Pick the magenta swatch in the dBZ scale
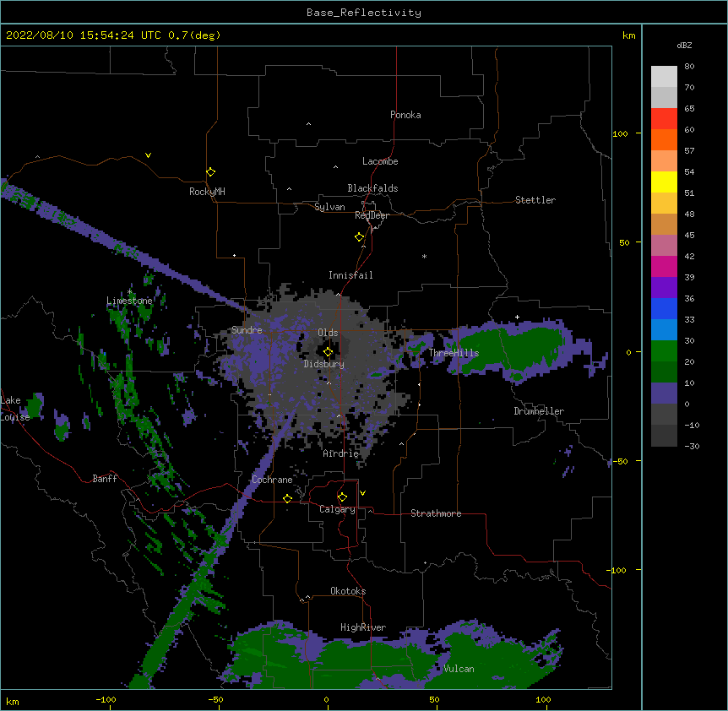 pyautogui.click(x=664, y=266)
